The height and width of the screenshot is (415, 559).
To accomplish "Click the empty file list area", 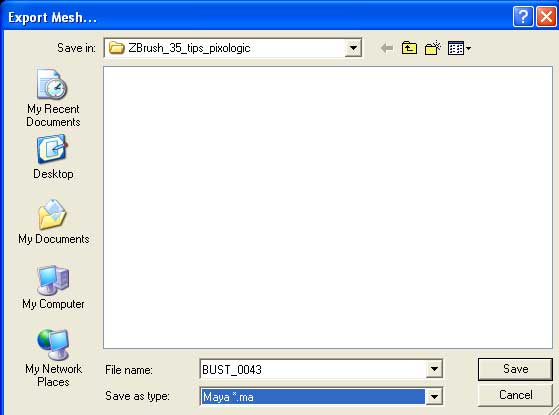I will (328, 207).
